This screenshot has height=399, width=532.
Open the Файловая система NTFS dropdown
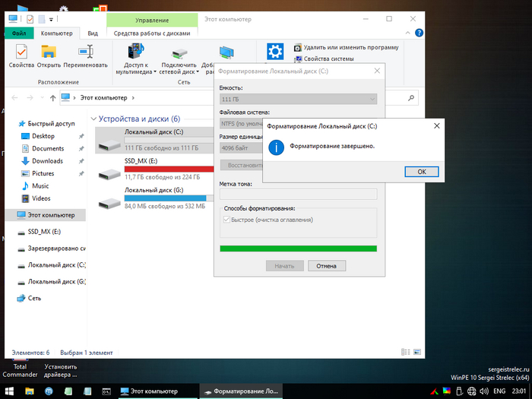coord(241,123)
